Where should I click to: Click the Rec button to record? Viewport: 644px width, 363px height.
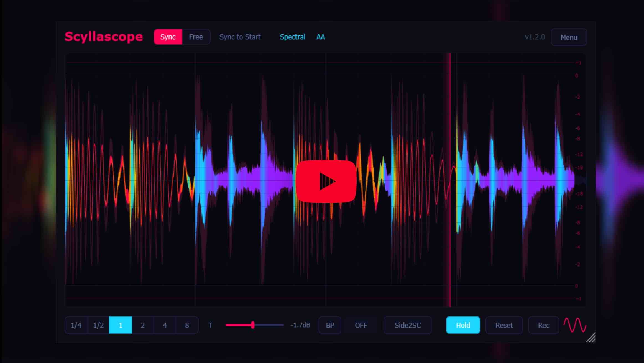[x=543, y=325]
